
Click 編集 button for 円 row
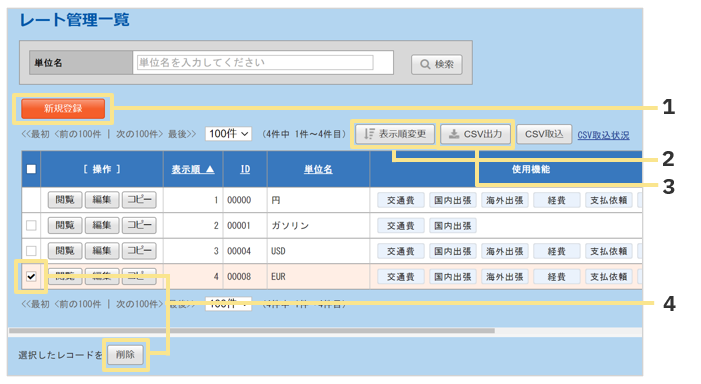[102, 200]
